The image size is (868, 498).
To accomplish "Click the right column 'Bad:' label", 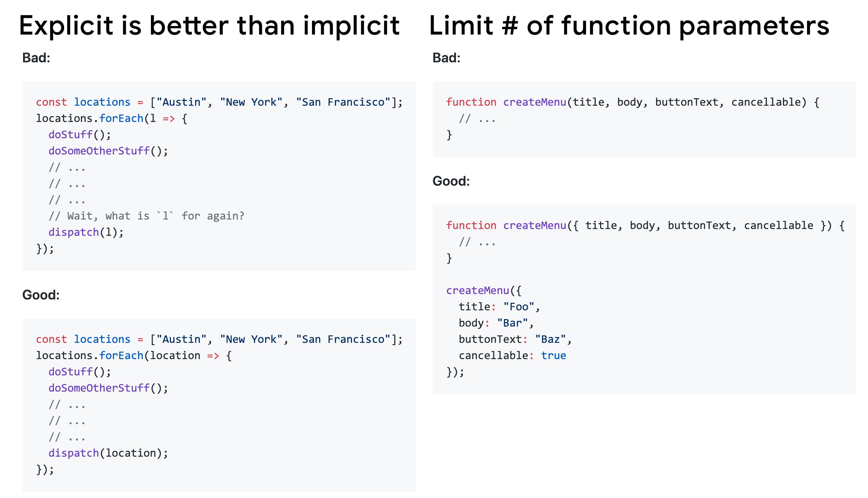I will point(446,58).
